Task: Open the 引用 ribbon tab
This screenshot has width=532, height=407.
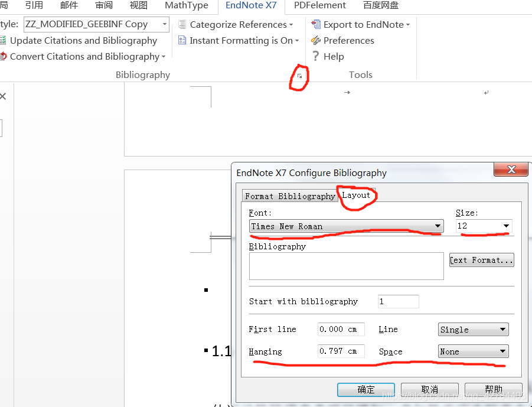Action: pyautogui.click(x=34, y=5)
